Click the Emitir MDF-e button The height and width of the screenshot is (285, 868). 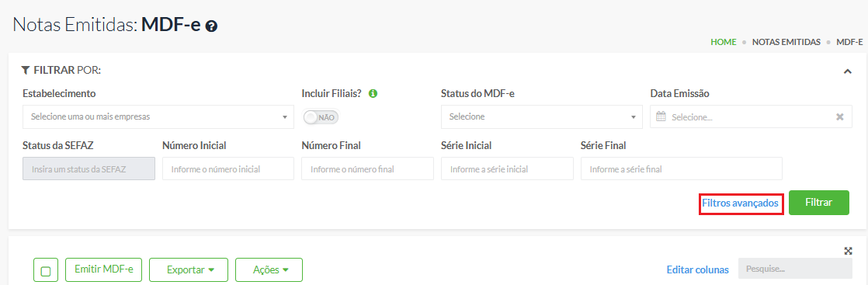(103, 269)
